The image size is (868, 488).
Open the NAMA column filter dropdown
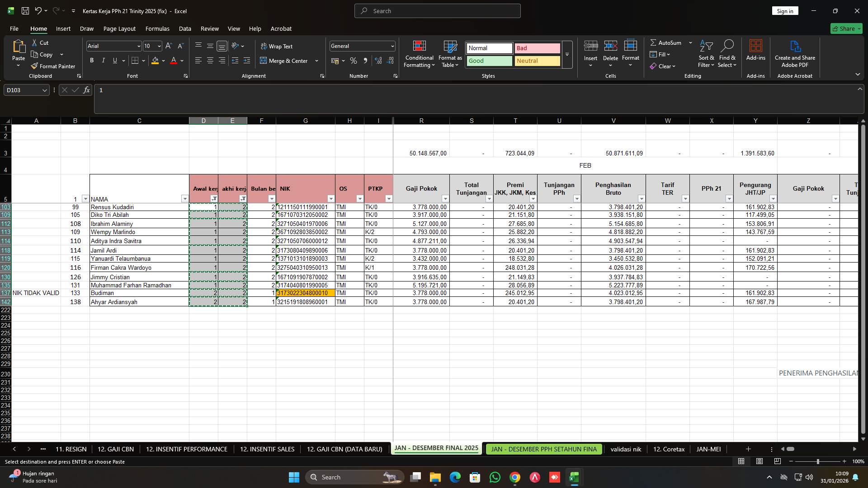click(184, 199)
